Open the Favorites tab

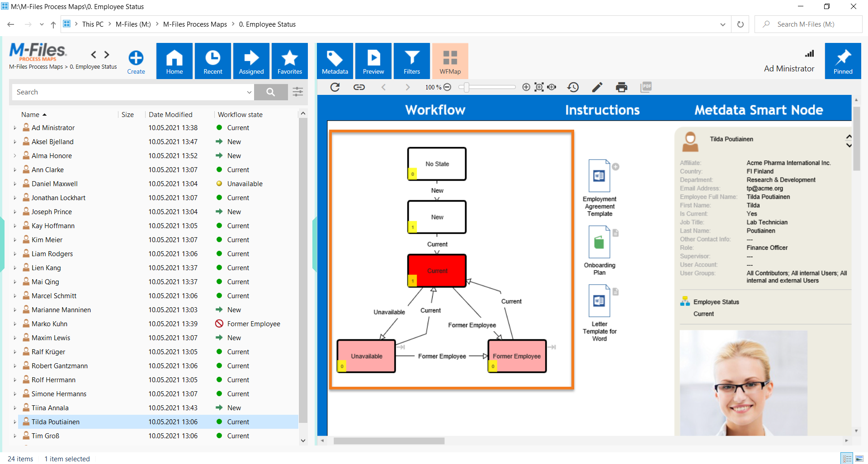pyautogui.click(x=290, y=61)
